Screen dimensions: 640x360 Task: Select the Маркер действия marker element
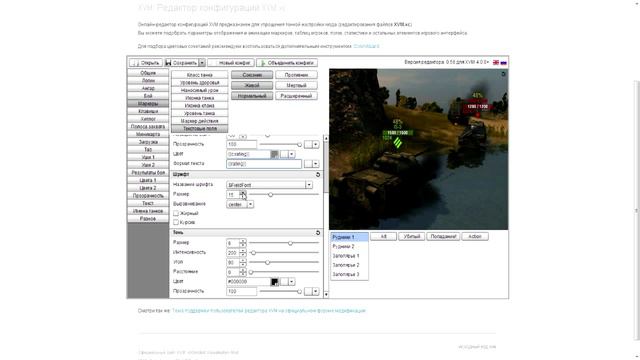point(200,121)
